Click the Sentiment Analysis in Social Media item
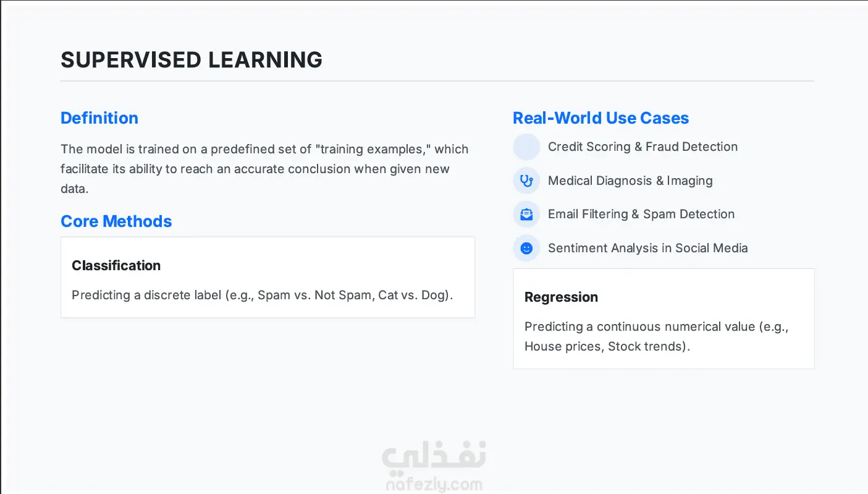Viewport: 868px width, 494px height. pos(647,248)
